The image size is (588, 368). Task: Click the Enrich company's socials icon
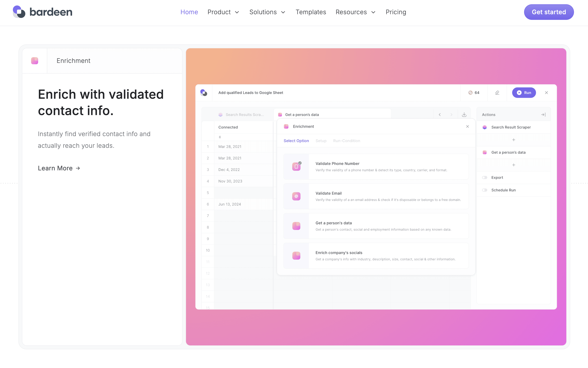click(x=296, y=255)
